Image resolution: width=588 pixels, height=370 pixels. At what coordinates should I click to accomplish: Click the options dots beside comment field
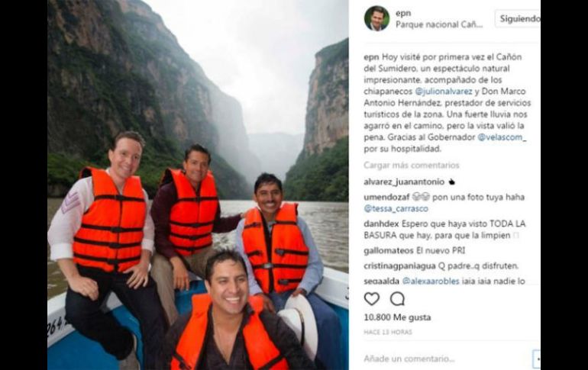(537, 359)
